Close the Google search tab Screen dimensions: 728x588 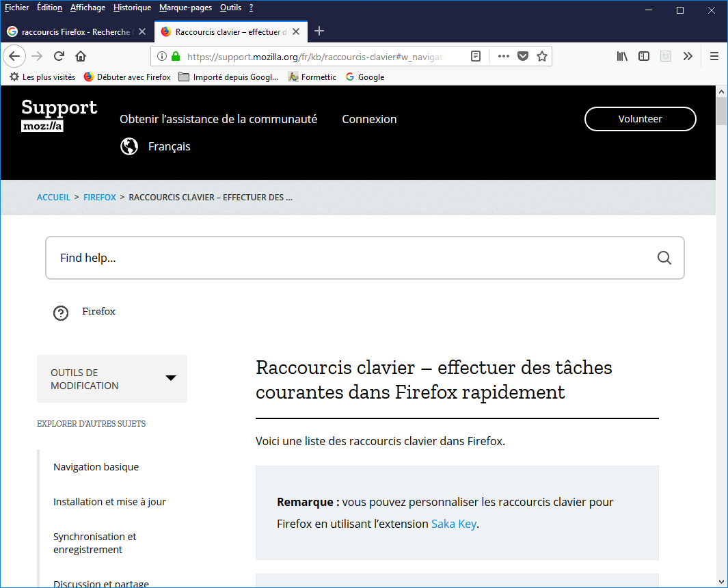point(142,31)
